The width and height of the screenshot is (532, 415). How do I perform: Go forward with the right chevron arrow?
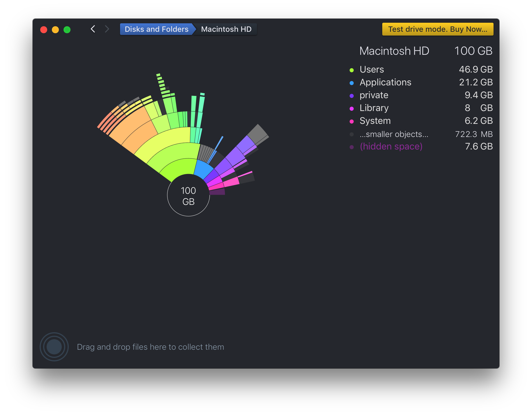(107, 29)
